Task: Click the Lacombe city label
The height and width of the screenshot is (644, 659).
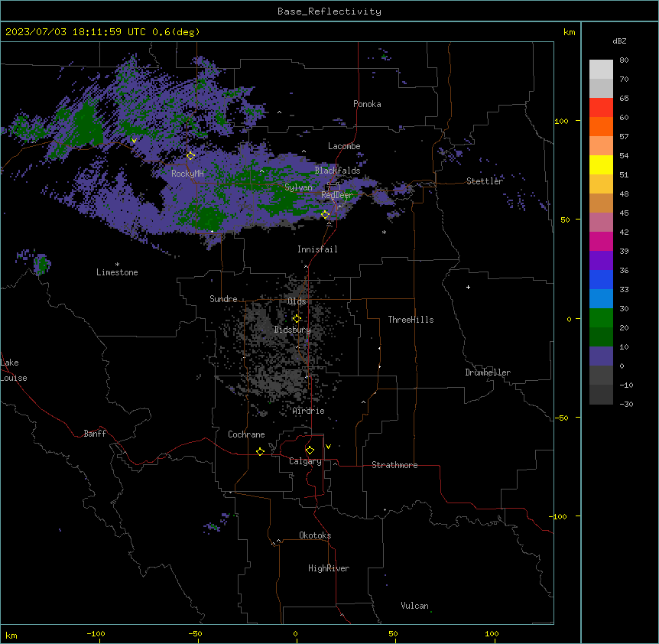Action: tap(344, 146)
